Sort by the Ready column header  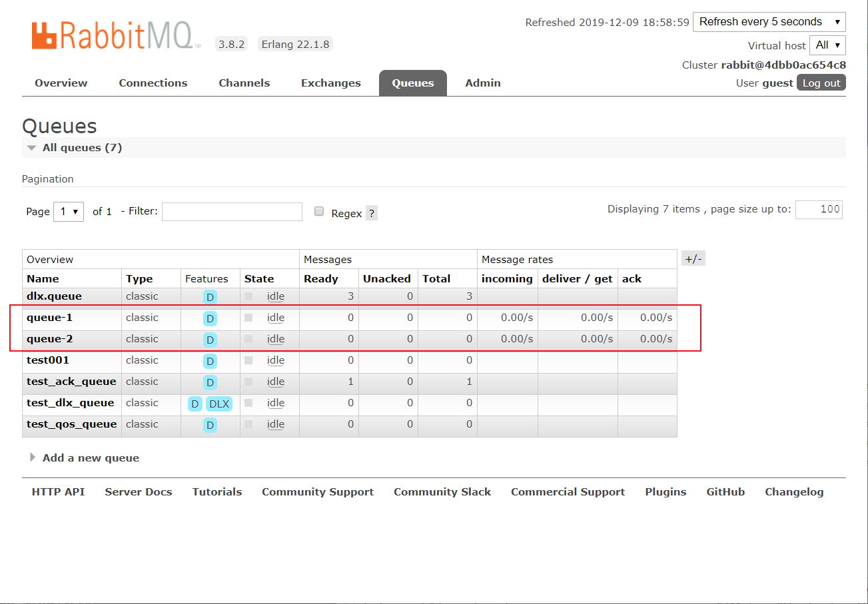pos(321,279)
